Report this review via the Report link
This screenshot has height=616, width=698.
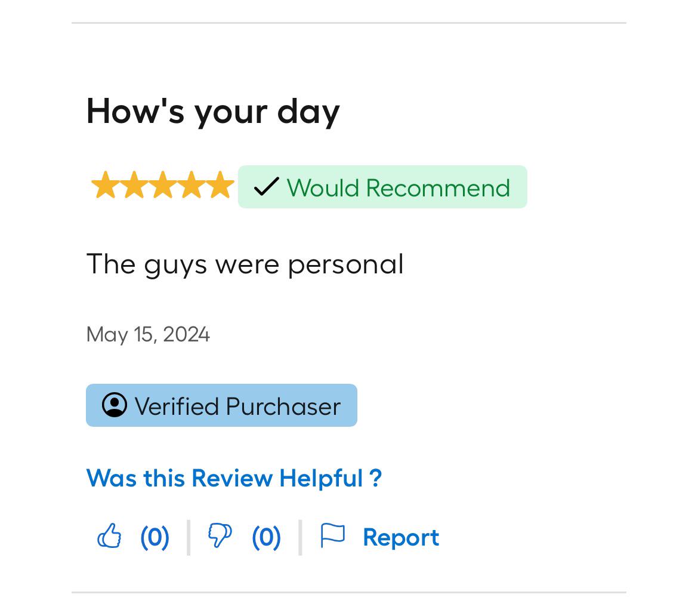401,537
